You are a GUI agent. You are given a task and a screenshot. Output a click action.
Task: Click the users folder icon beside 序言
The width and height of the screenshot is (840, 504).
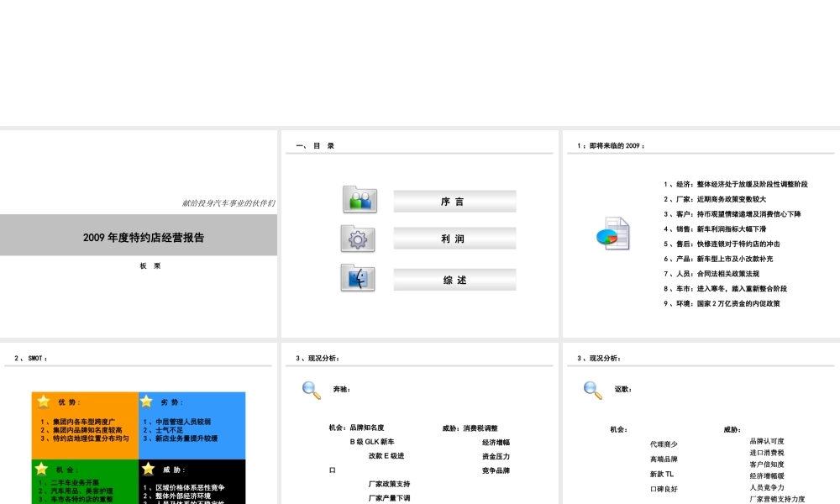360,199
